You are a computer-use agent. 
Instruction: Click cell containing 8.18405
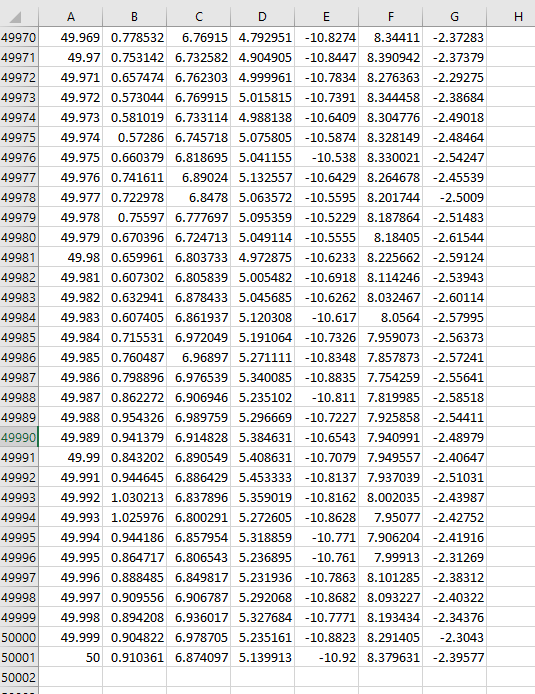click(x=391, y=238)
